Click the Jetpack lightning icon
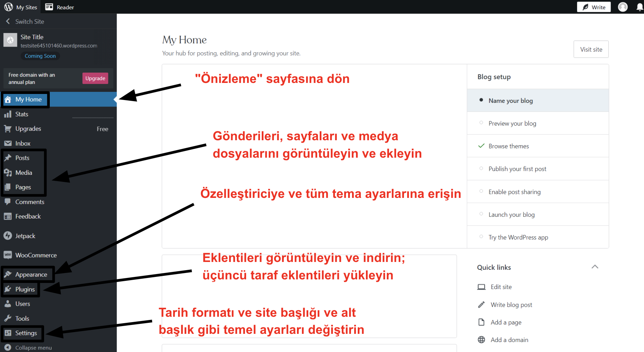 (8, 236)
